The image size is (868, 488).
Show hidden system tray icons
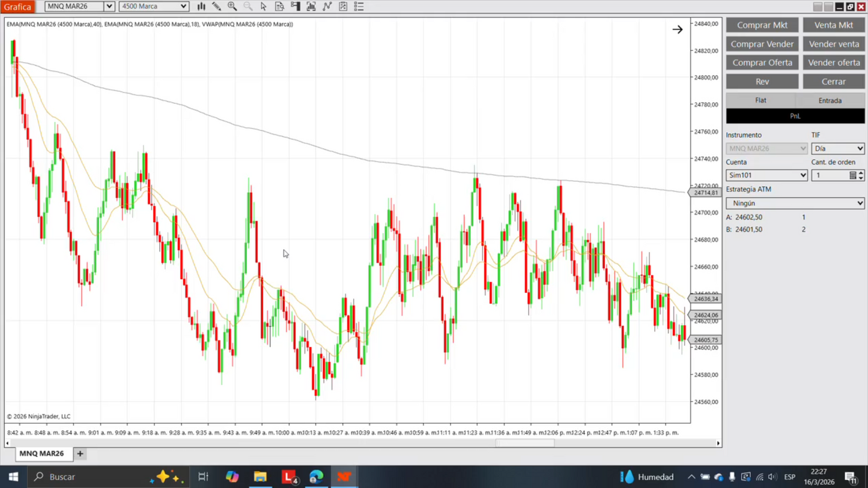point(691,477)
